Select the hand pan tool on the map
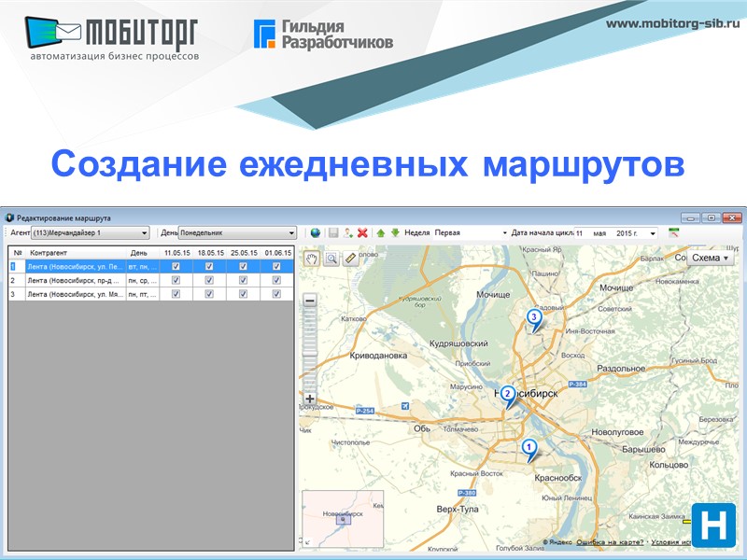Image resolution: width=747 pixels, height=560 pixels. pos(311,257)
